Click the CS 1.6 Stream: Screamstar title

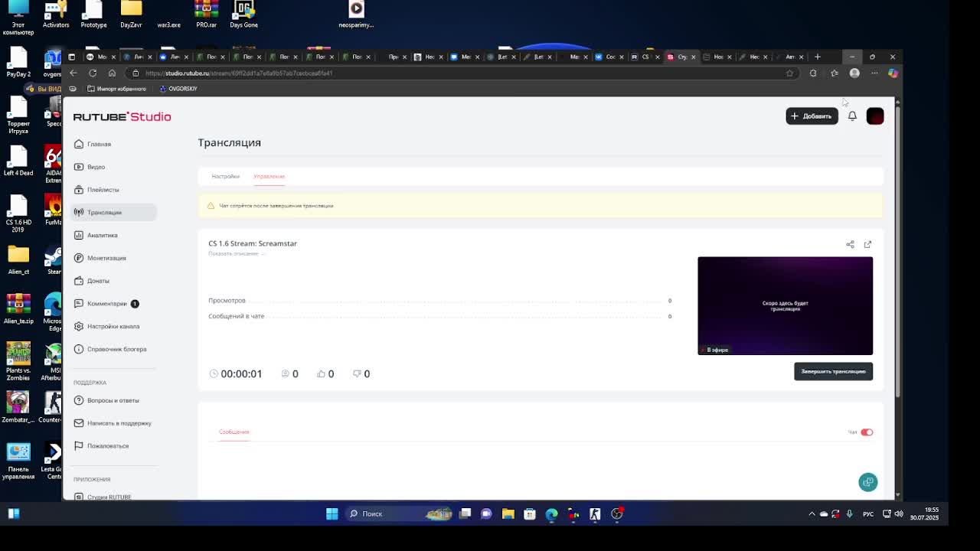coord(253,243)
